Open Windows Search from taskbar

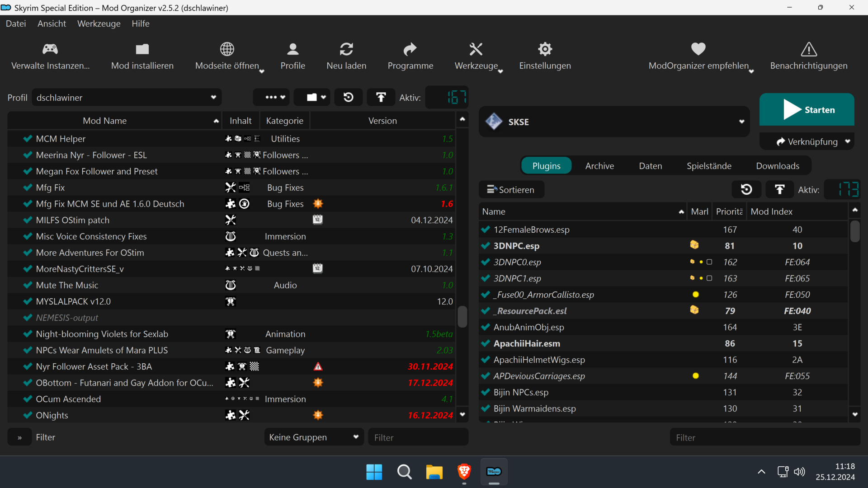(x=404, y=472)
